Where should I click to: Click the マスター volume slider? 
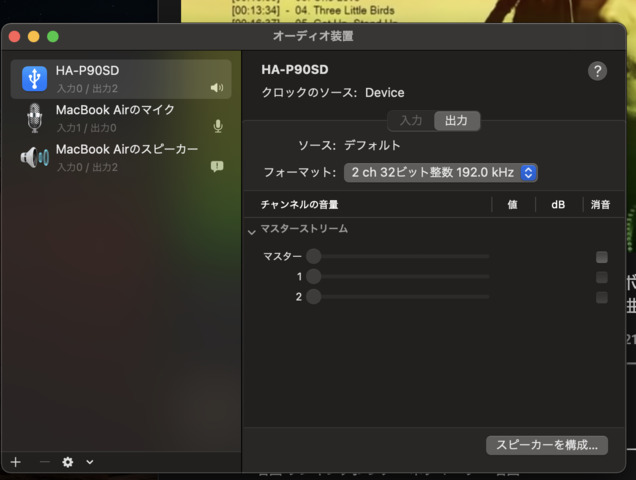pos(398,256)
